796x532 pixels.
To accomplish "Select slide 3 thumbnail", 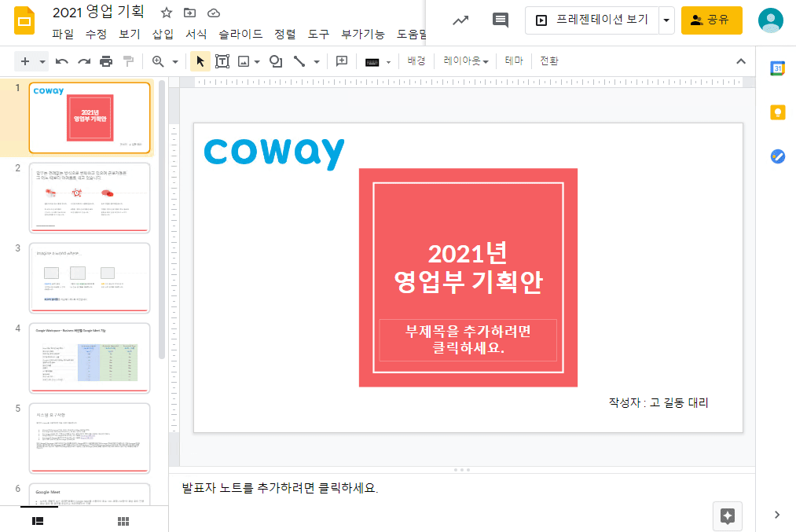I will click(x=90, y=278).
